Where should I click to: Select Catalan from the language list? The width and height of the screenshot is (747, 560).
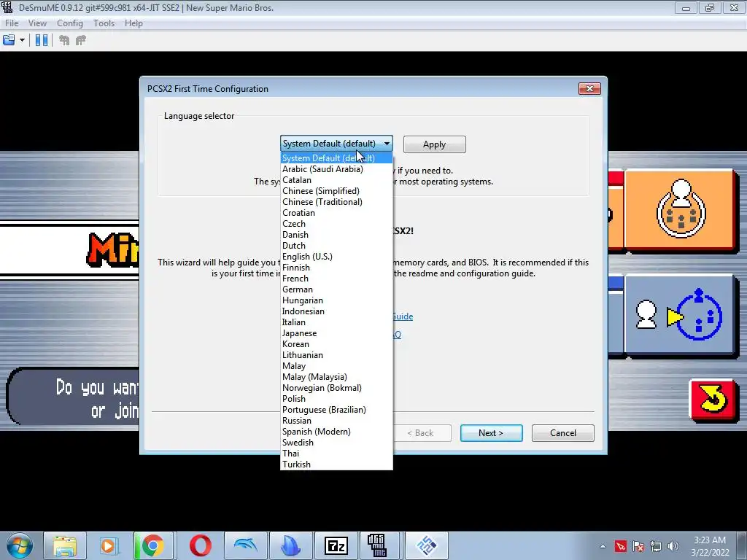(336, 180)
